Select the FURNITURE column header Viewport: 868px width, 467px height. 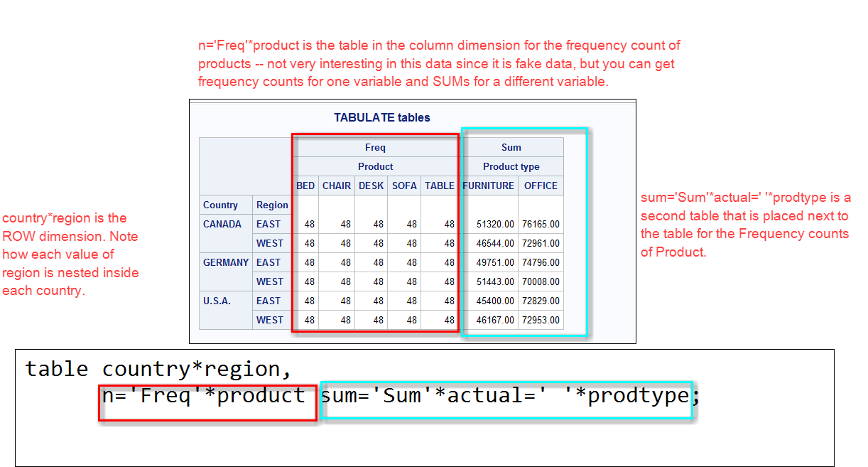[489, 186]
